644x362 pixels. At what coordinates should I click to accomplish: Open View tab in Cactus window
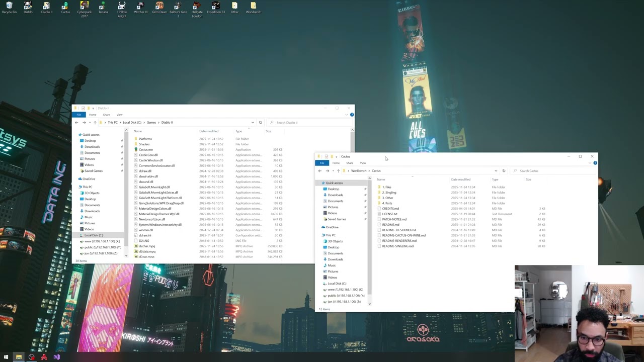[x=363, y=163]
